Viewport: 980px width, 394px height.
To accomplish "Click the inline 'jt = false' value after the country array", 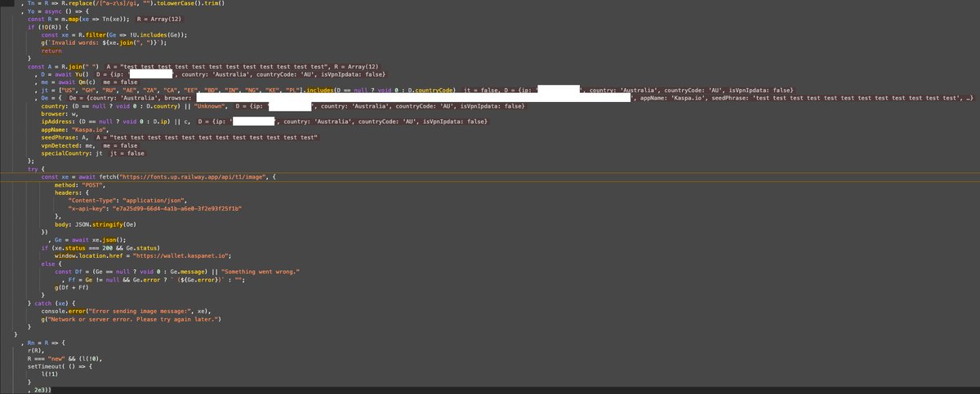I will (x=481, y=90).
